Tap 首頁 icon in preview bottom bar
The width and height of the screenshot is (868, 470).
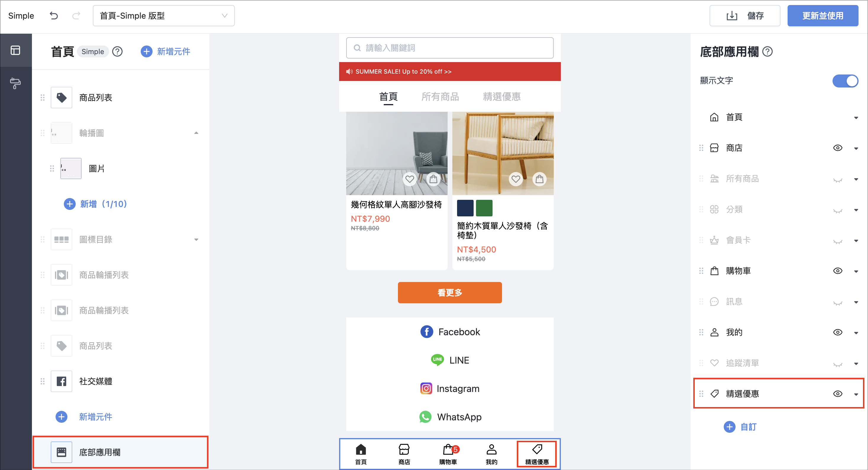click(x=361, y=449)
